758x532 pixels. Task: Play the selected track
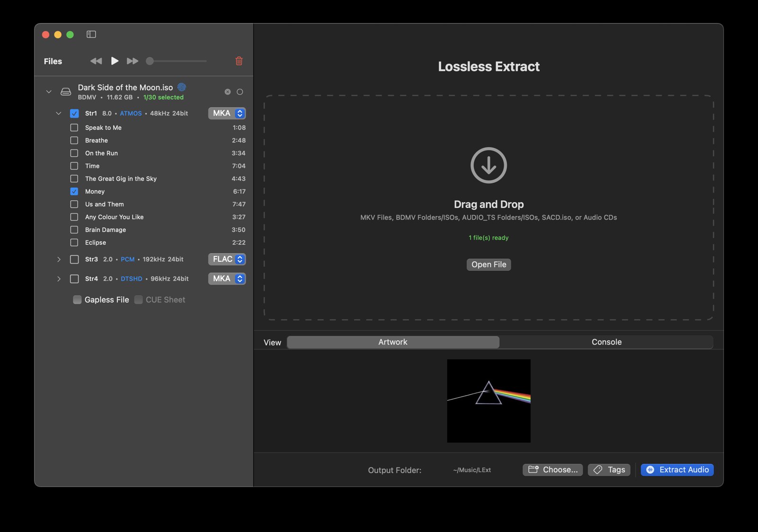point(115,61)
